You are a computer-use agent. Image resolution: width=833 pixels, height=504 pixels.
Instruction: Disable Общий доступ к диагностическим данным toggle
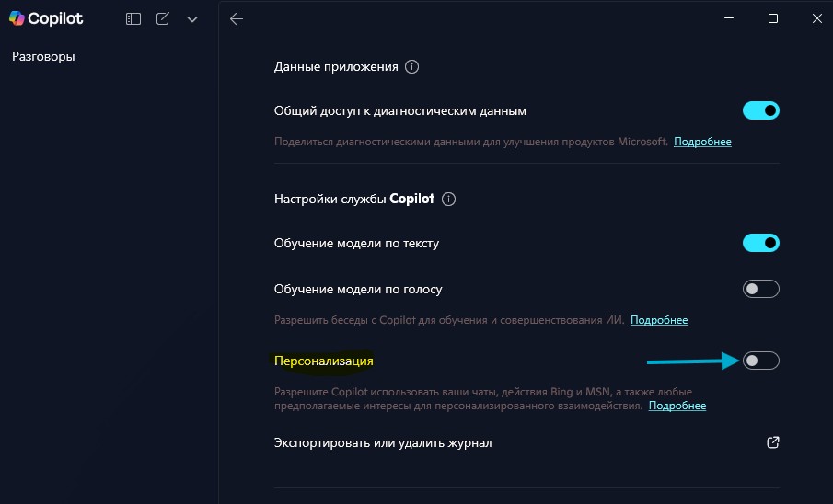click(761, 110)
